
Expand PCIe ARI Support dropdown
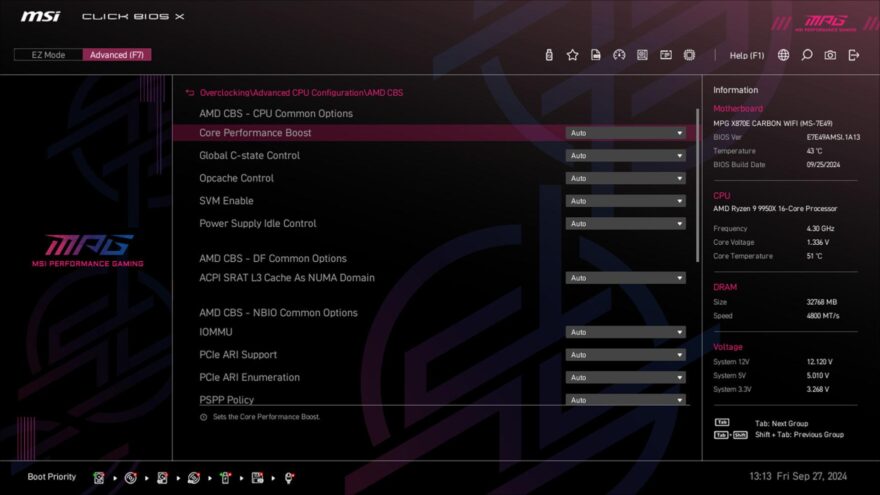pyautogui.click(x=625, y=355)
